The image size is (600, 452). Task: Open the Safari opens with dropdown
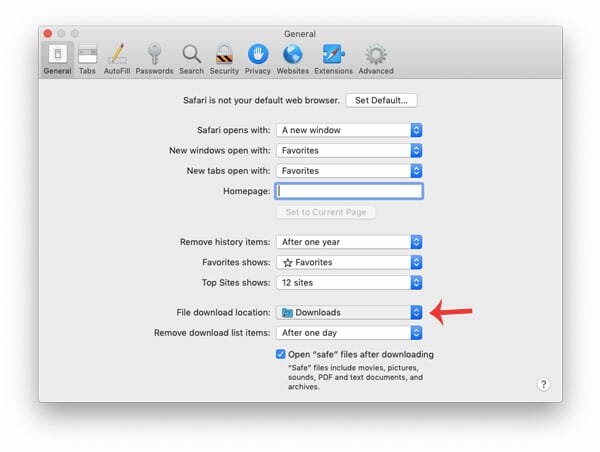coord(349,130)
